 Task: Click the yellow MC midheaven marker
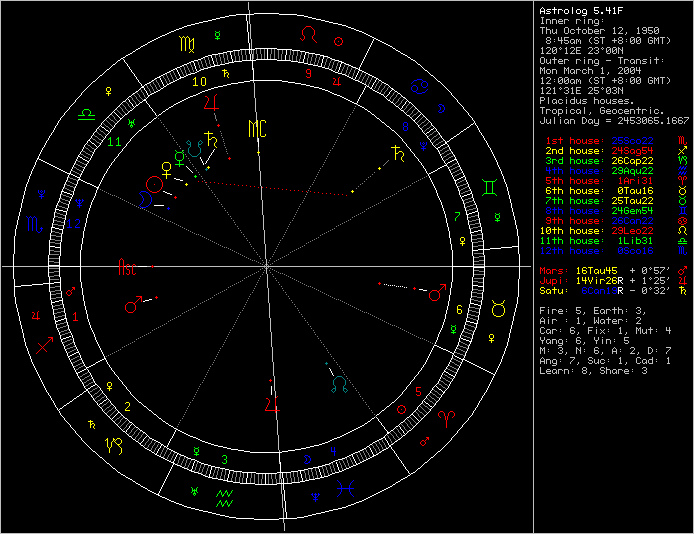tap(258, 128)
